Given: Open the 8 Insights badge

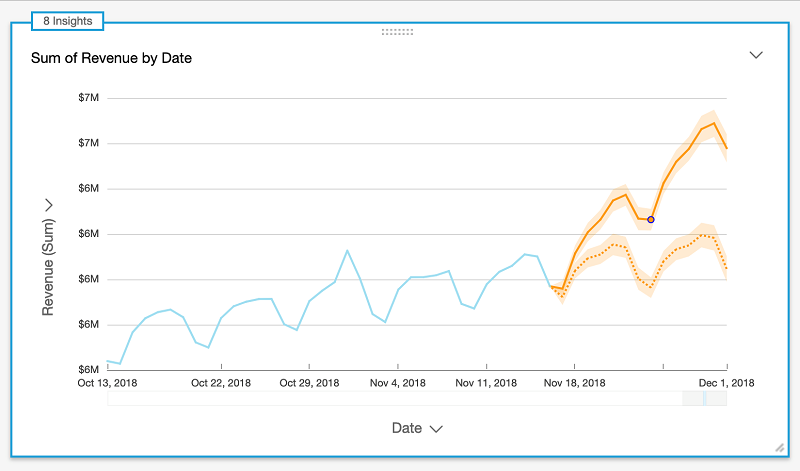Looking at the screenshot, I should 67,21.
